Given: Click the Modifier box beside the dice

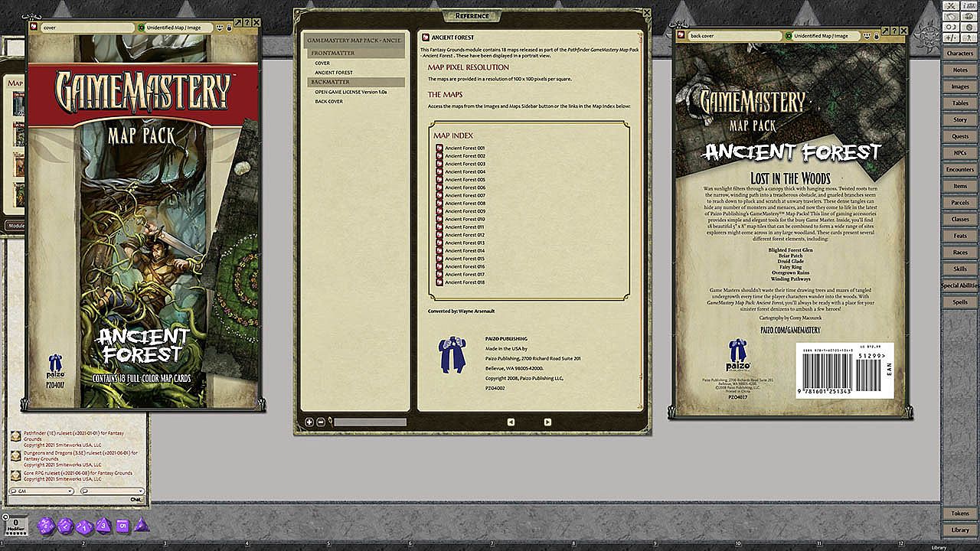Looking at the screenshot, I should (15, 525).
